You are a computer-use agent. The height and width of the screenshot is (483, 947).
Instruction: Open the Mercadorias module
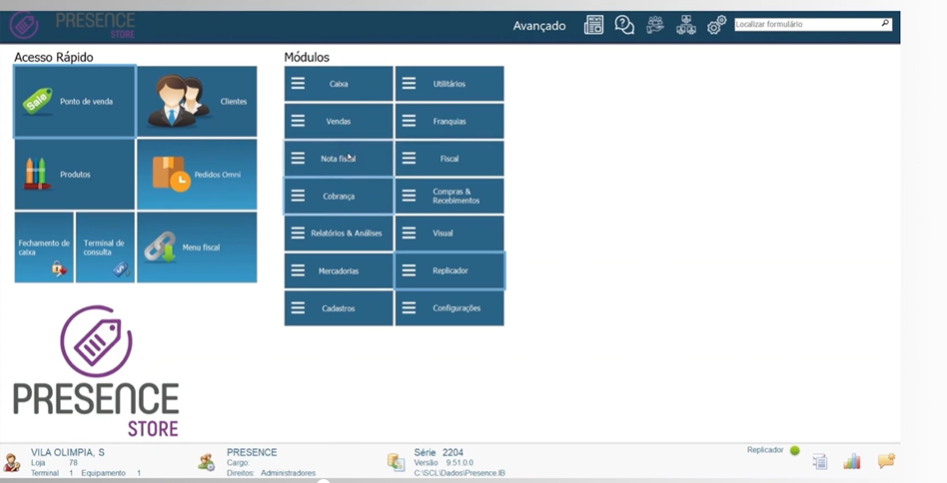(x=339, y=271)
